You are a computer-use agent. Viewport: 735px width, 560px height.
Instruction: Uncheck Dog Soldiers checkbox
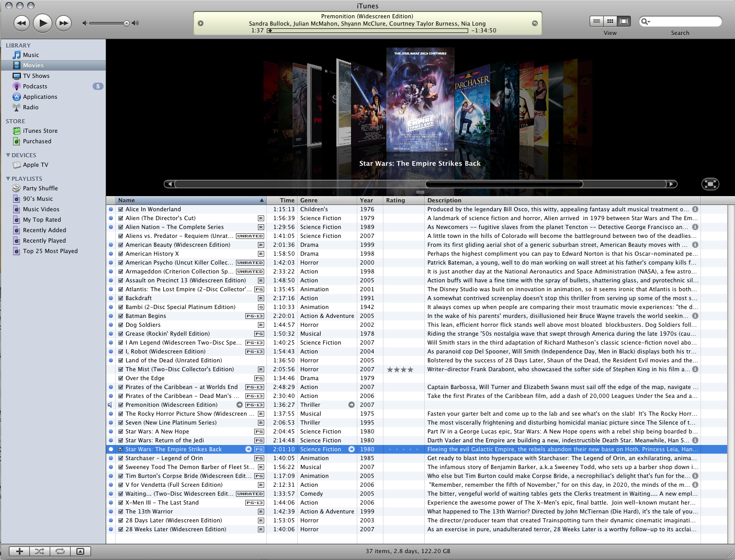coord(121,325)
